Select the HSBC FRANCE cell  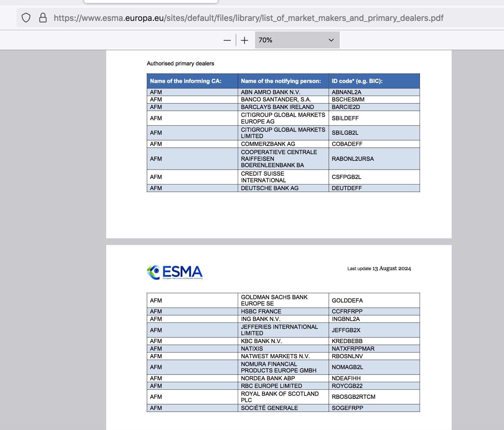pyautogui.click(x=283, y=311)
